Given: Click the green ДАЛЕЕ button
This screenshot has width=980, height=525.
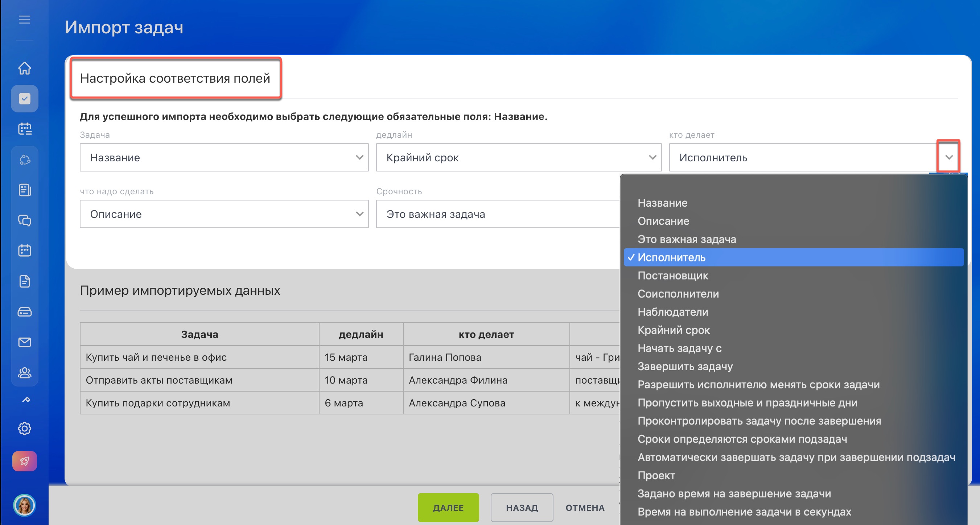Looking at the screenshot, I should [x=448, y=508].
